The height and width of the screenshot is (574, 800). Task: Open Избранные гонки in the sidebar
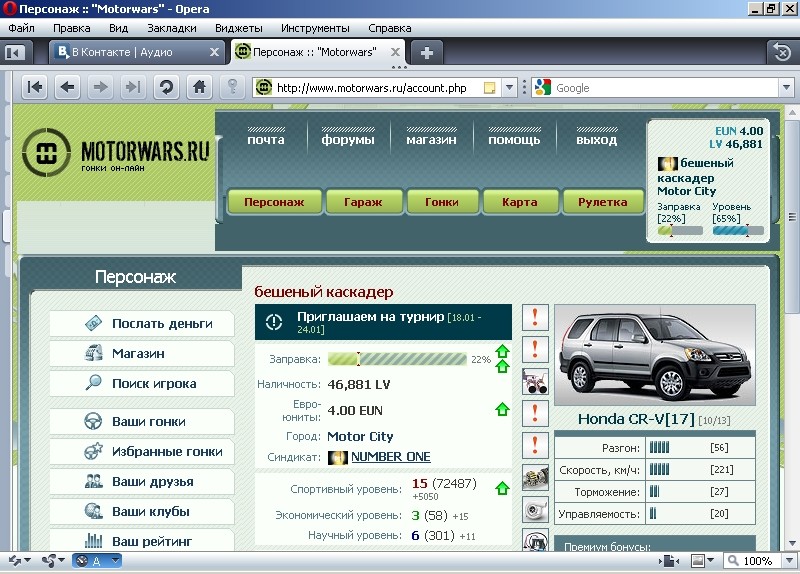(x=142, y=452)
